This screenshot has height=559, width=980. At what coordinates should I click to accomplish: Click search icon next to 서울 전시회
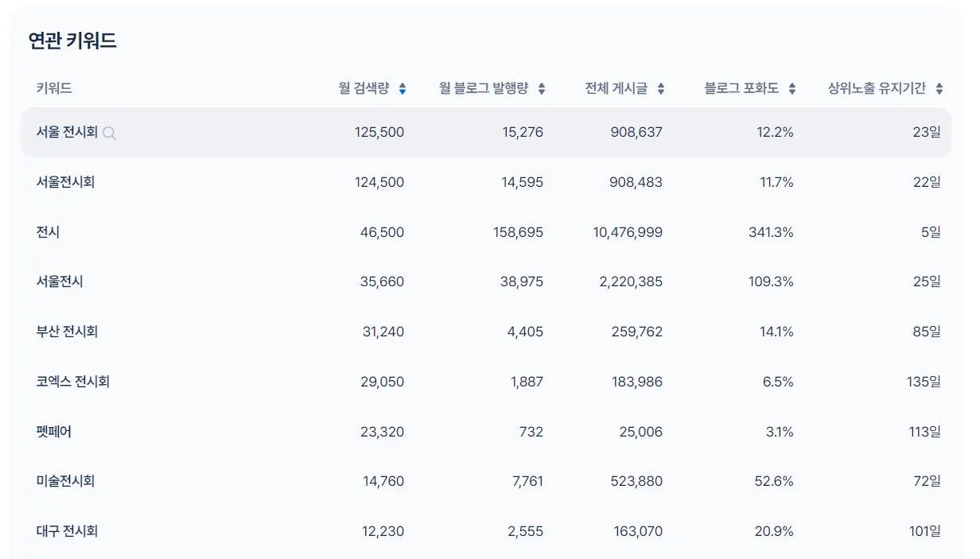(x=110, y=134)
